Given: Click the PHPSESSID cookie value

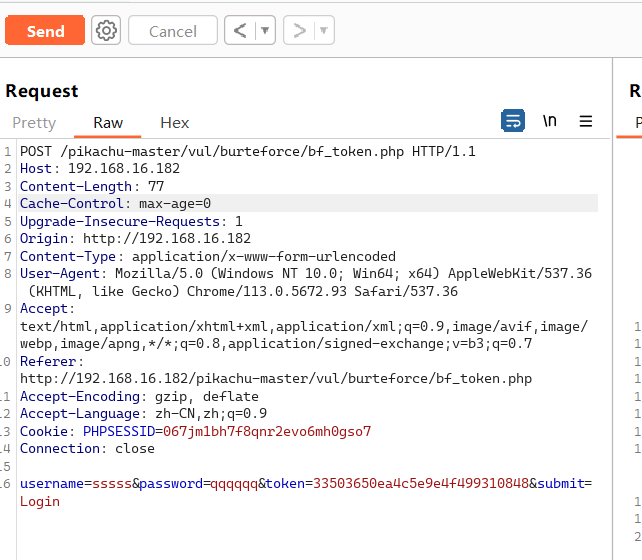Looking at the screenshot, I should [267, 431].
